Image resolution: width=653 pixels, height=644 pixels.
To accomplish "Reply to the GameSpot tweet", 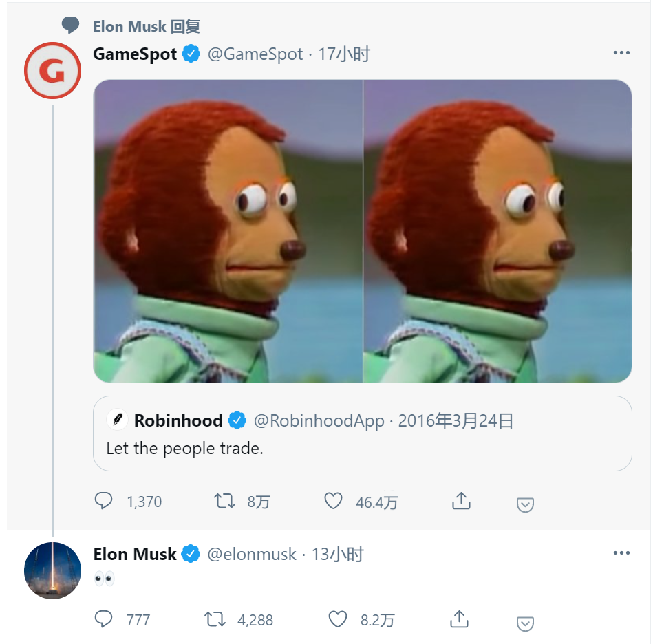I will click(104, 502).
